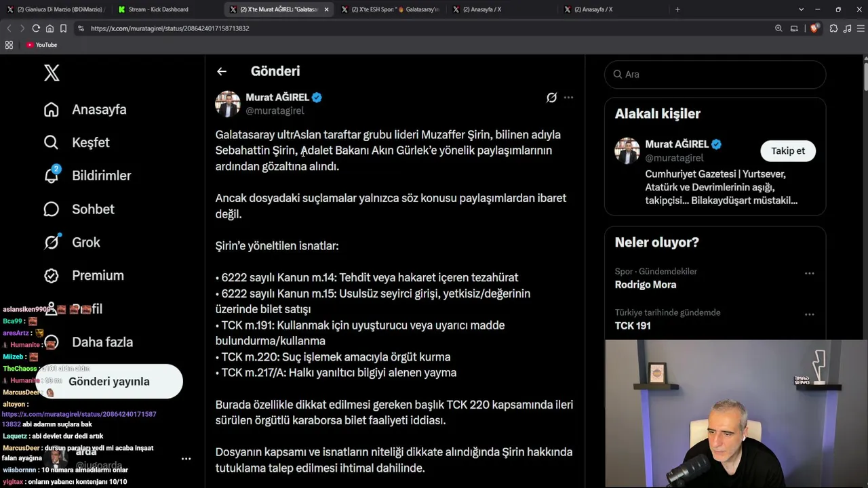The image size is (868, 488).
Task: Open the apps grid in bookmarks bar
Action: click(x=9, y=45)
